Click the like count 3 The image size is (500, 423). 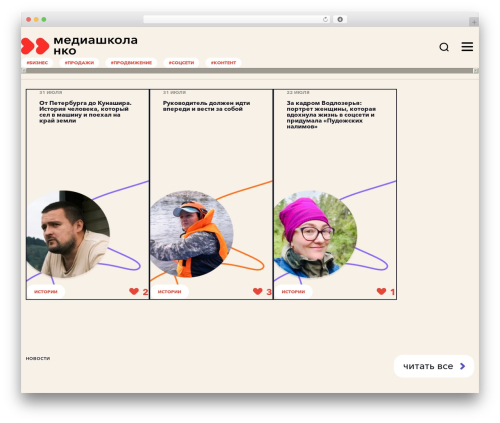[269, 292]
